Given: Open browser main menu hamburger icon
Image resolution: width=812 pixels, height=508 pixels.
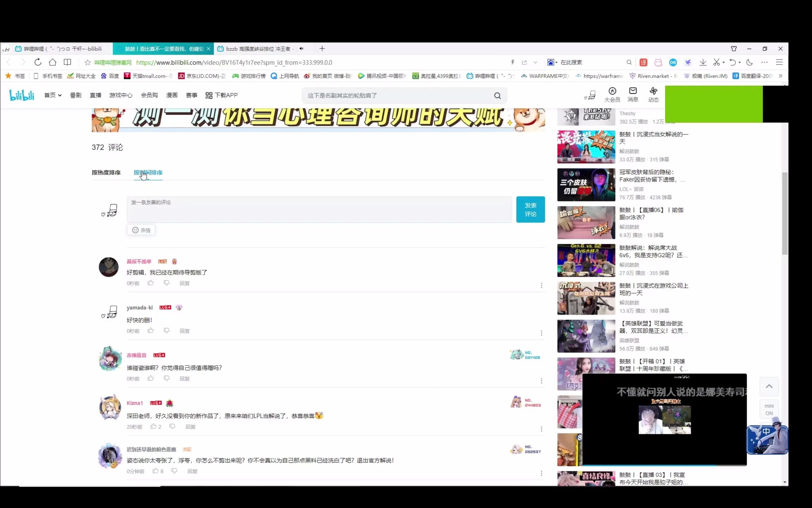Looking at the screenshot, I should tap(779, 62).
